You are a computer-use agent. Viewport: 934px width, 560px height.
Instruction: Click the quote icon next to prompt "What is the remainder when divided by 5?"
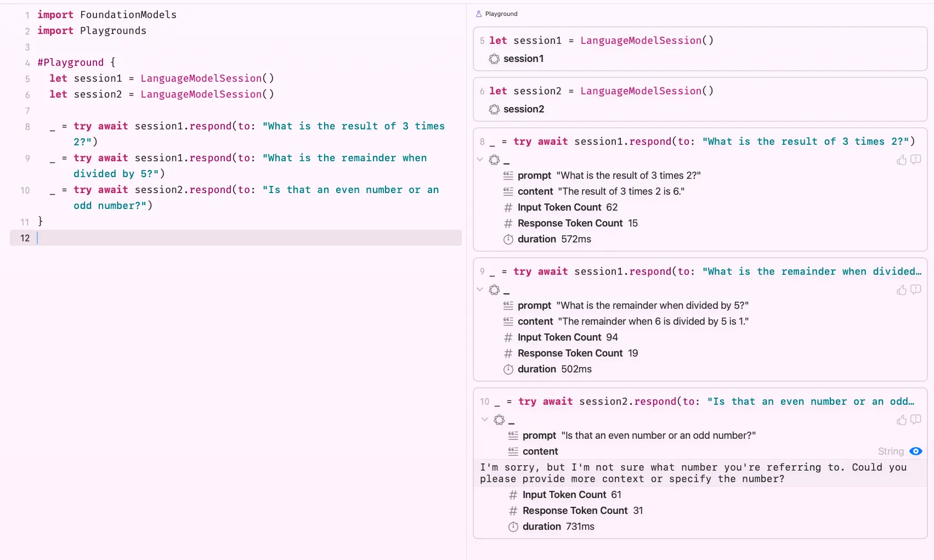(x=508, y=306)
